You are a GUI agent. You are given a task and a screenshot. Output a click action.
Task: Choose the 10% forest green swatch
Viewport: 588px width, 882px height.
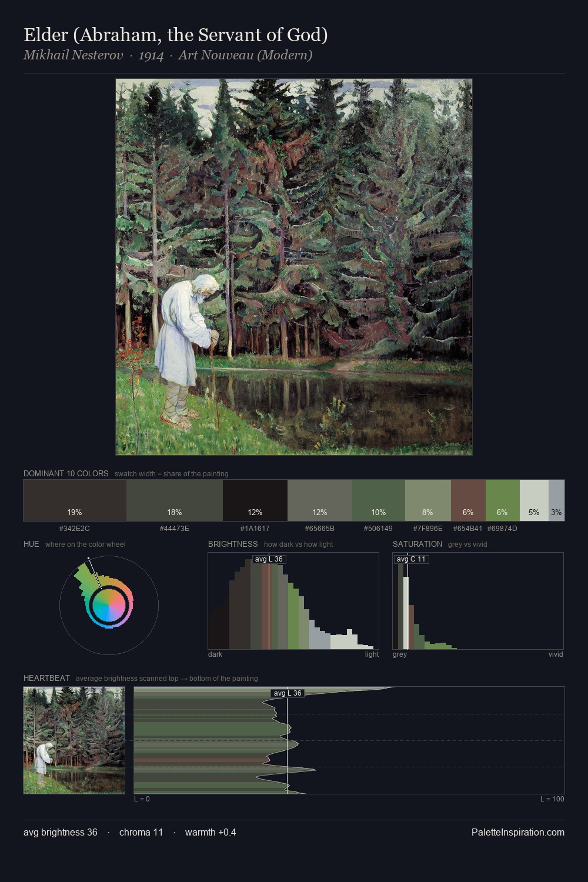379,500
